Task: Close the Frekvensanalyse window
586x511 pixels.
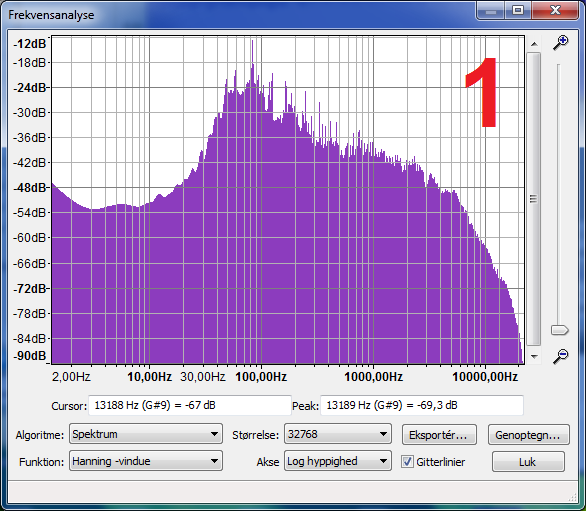Action: 556,11
